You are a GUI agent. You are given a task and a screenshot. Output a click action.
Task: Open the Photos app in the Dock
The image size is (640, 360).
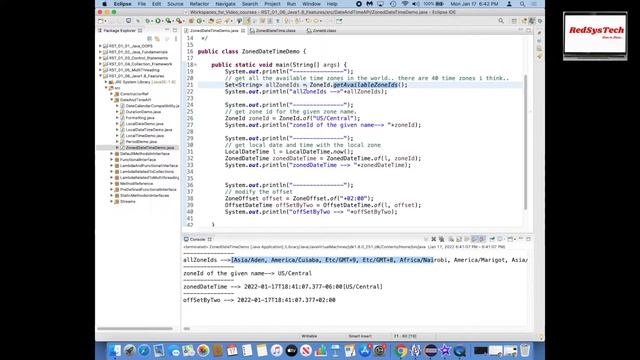click(x=203, y=350)
